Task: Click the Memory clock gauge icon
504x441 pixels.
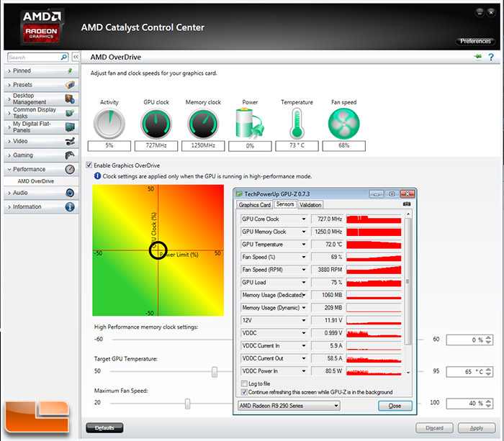Action: [203, 124]
